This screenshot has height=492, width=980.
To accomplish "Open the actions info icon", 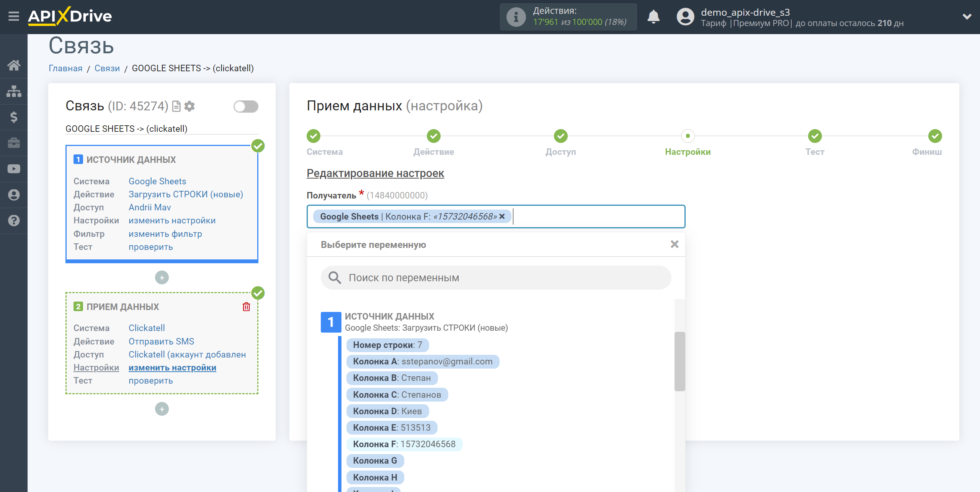I will tap(516, 17).
